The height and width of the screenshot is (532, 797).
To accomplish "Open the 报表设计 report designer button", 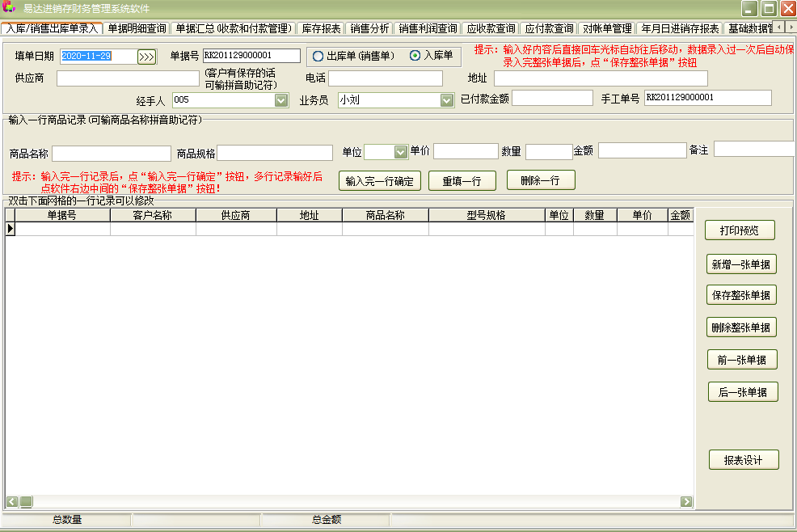I will click(x=744, y=460).
